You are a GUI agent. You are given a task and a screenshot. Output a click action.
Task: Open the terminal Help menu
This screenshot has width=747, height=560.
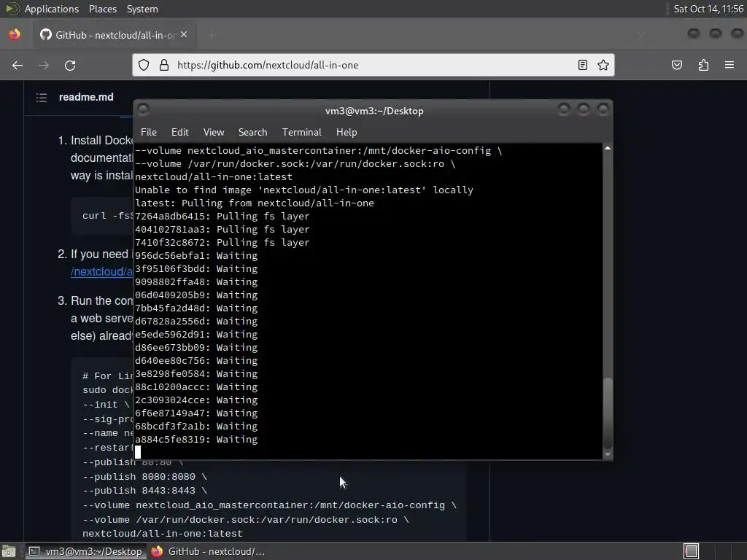[x=347, y=133]
